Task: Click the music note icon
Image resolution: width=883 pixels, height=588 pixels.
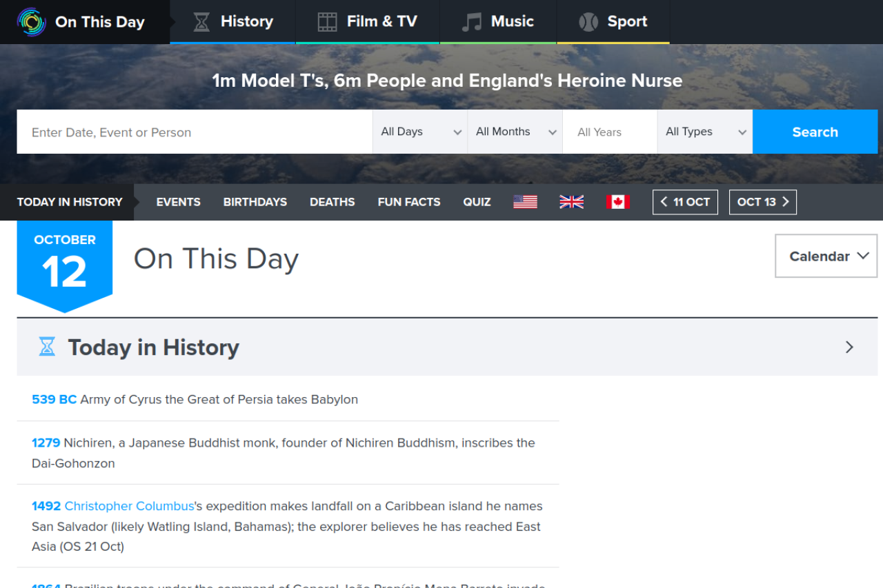Action: (472, 22)
